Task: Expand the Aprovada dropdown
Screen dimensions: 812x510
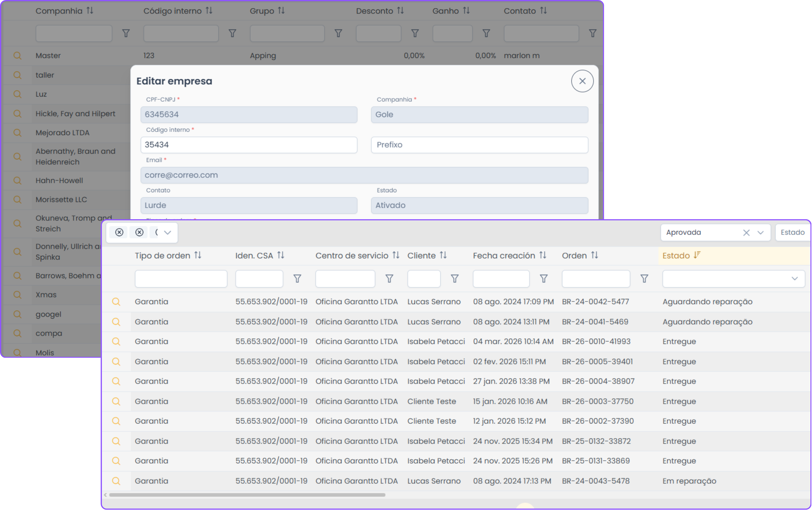Action: tap(760, 233)
